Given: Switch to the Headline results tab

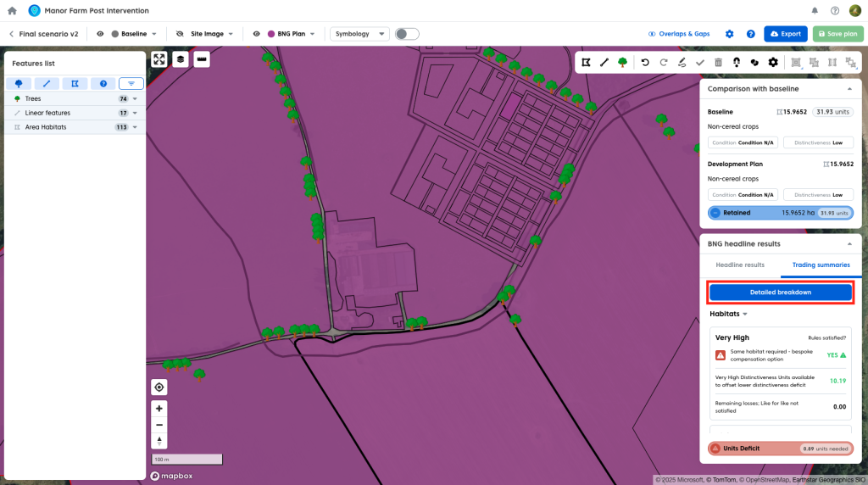Looking at the screenshot, I should [x=740, y=265].
